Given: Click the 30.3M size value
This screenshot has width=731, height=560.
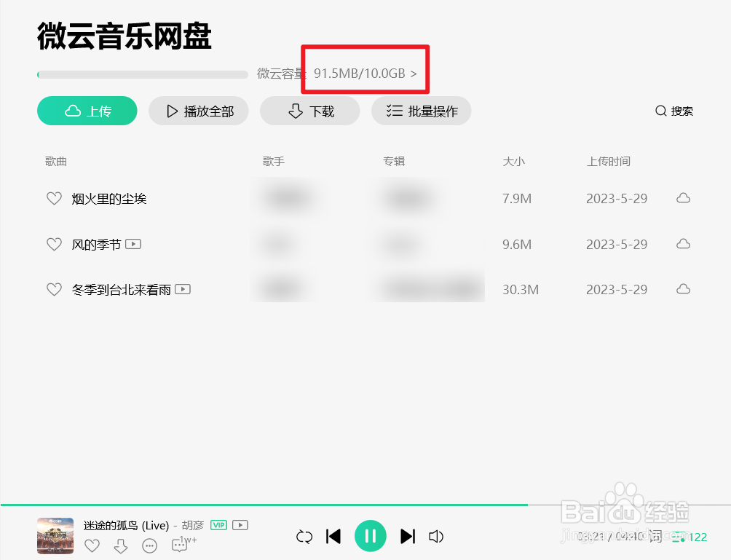Looking at the screenshot, I should (521, 290).
